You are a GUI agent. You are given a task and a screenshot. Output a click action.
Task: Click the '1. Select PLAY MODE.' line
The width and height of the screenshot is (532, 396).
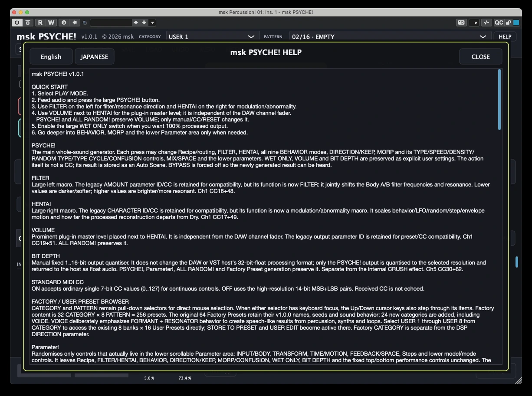click(60, 94)
